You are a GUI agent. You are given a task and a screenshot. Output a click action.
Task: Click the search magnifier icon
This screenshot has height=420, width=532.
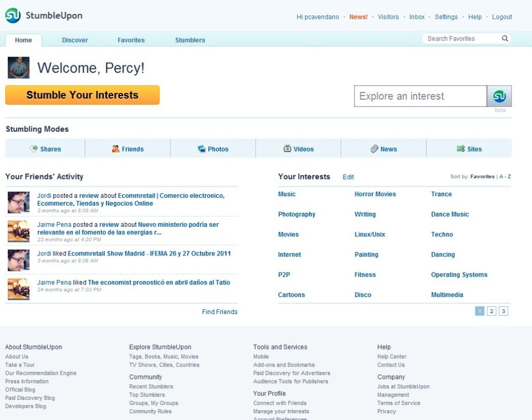[x=504, y=38]
